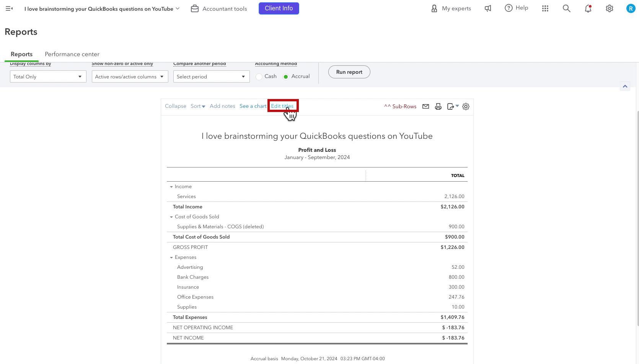Open Active rows/active columns dropdown
639x364 pixels.
[x=130, y=76]
